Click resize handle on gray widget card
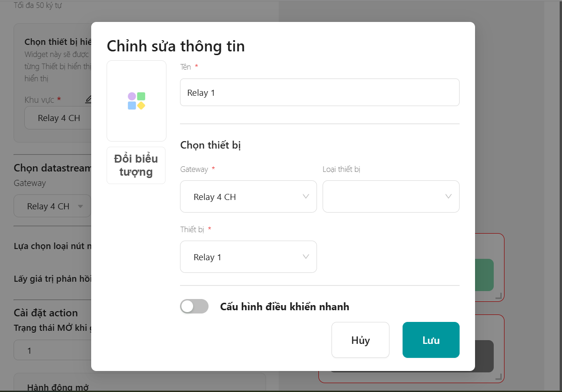The image size is (562, 392). [x=499, y=377]
